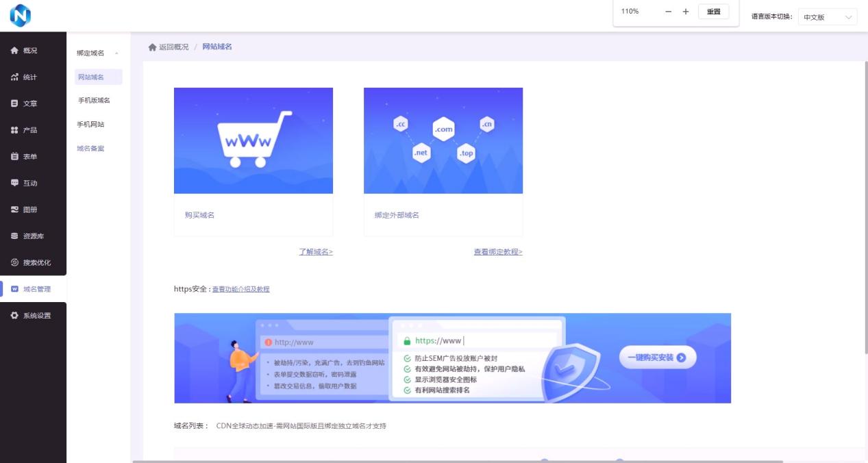The width and height of the screenshot is (868, 463).
Task: Open the 中文版 language dropdown
Action: coord(830,17)
